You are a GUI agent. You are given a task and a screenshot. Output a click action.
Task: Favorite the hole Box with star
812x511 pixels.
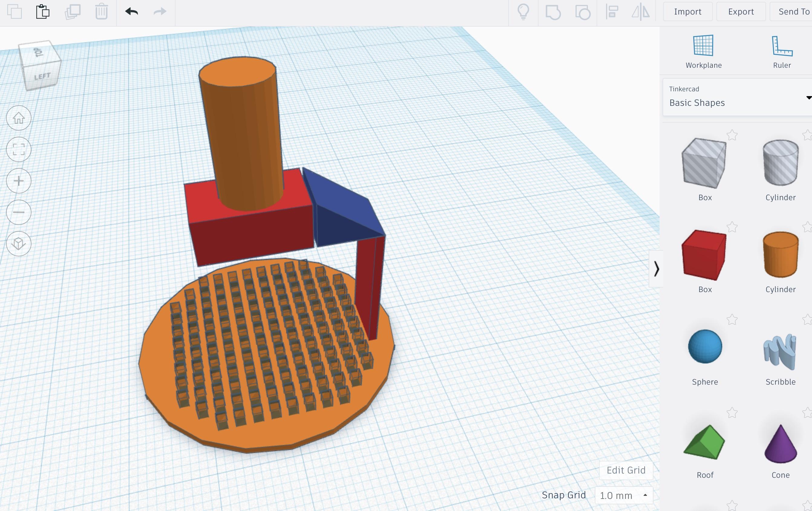click(x=732, y=135)
